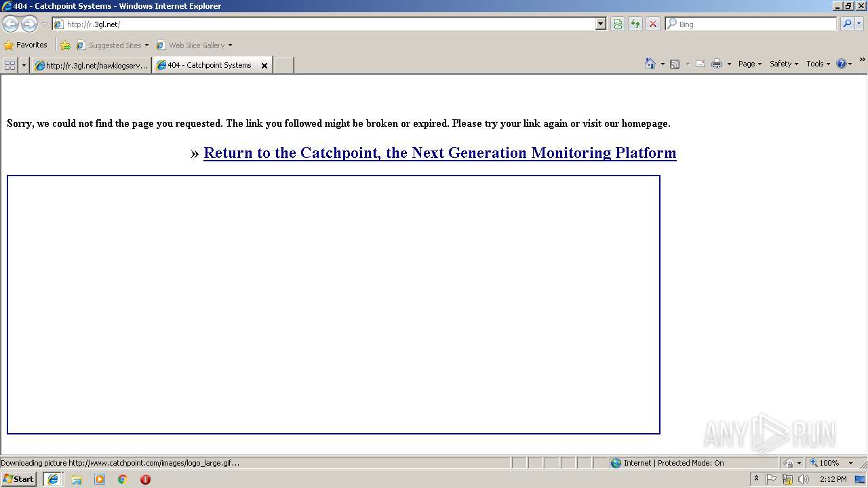Click the RSS Feeds icon
The width and height of the screenshot is (868, 488).
pyautogui.click(x=675, y=64)
